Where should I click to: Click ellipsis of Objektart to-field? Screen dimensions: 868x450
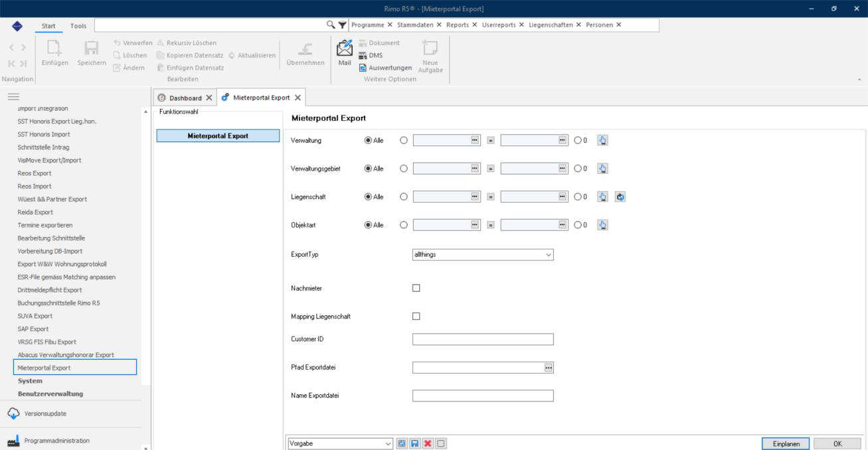click(563, 225)
